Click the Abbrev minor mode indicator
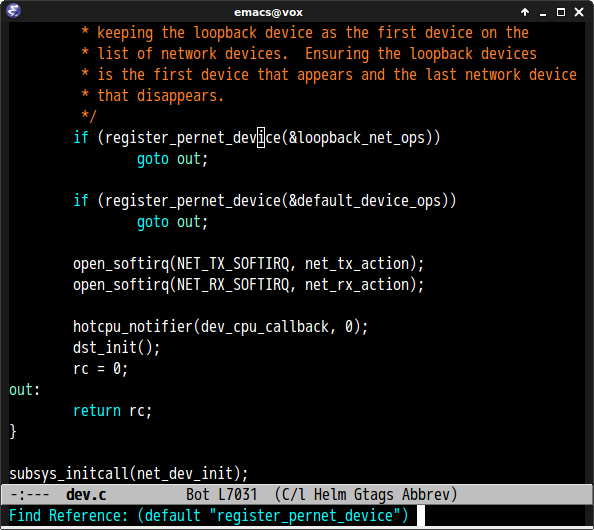594x530 pixels. (430, 495)
